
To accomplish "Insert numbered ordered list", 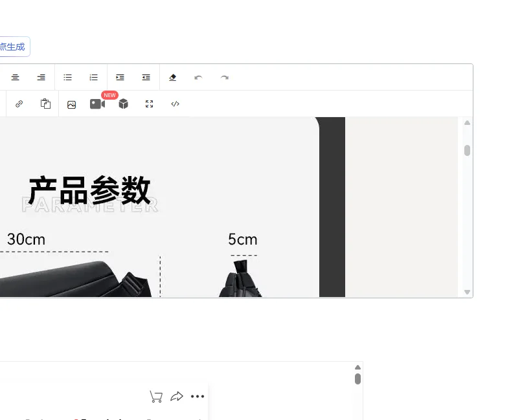I will 93,78.
